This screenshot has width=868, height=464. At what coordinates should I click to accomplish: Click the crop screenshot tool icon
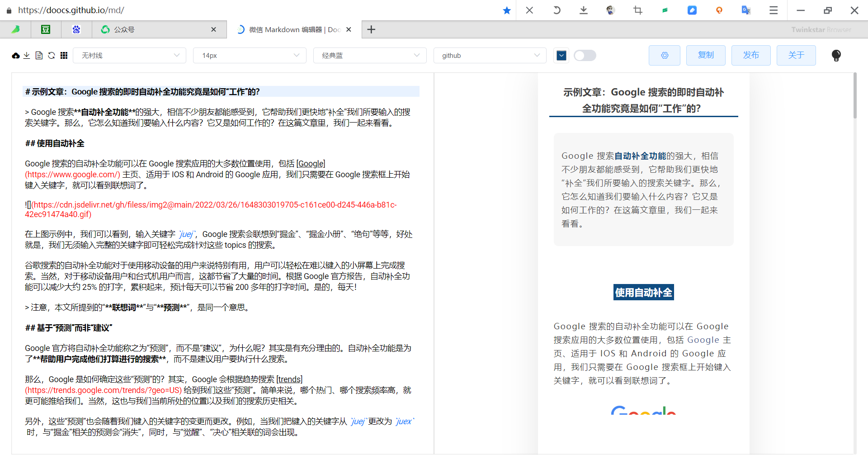pyautogui.click(x=638, y=10)
